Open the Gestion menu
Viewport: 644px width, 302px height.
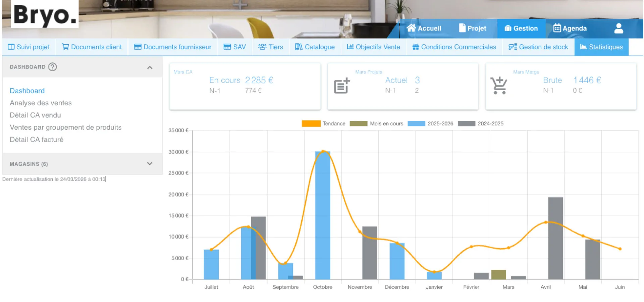click(x=521, y=28)
